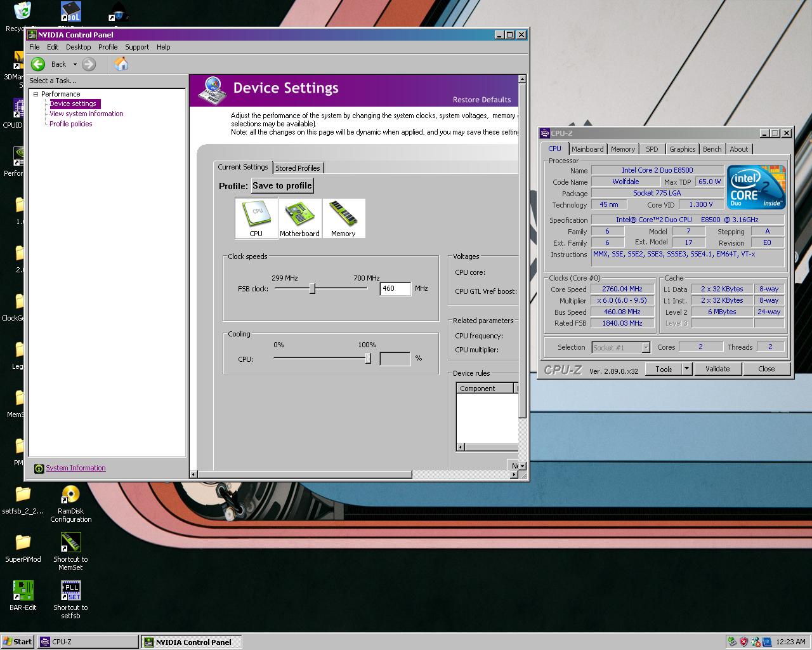Viewport: 812px width, 650px height.
Task: Click the Start button
Action: [18, 642]
